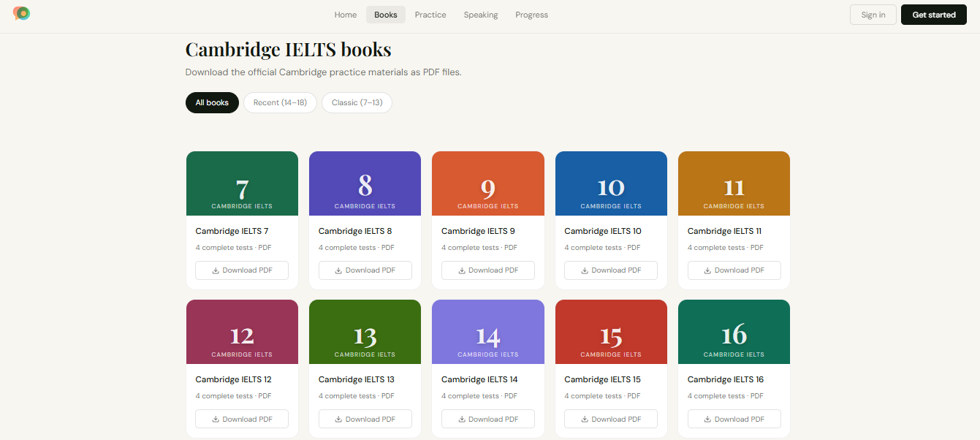
Task: Open the green Cambridge IELTS 7 cover
Action: tap(242, 183)
